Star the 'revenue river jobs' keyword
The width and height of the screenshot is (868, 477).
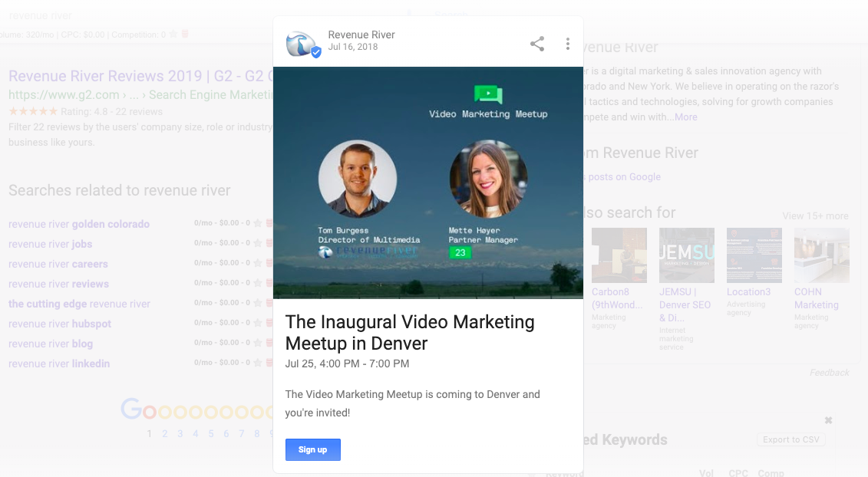[x=257, y=243]
